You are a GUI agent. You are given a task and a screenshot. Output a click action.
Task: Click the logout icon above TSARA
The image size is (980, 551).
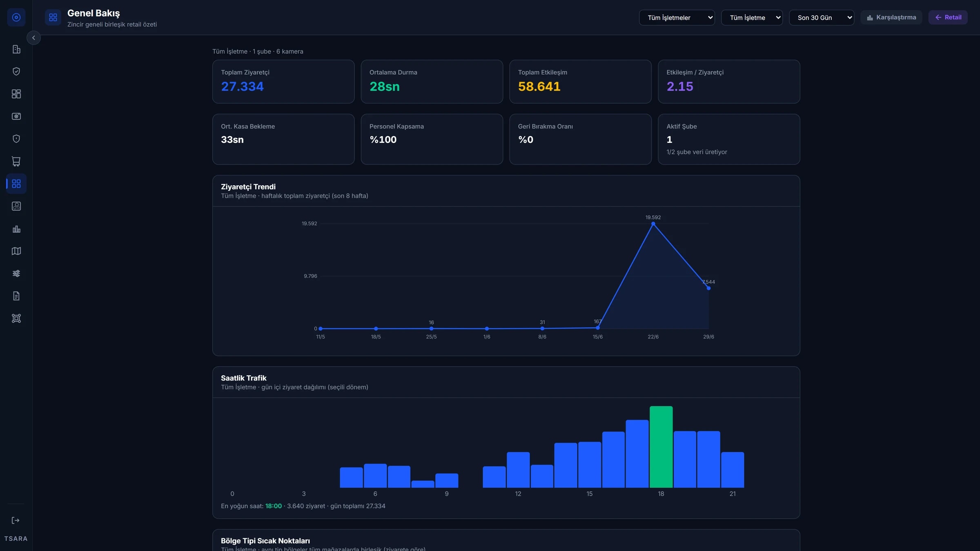[16, 520]
